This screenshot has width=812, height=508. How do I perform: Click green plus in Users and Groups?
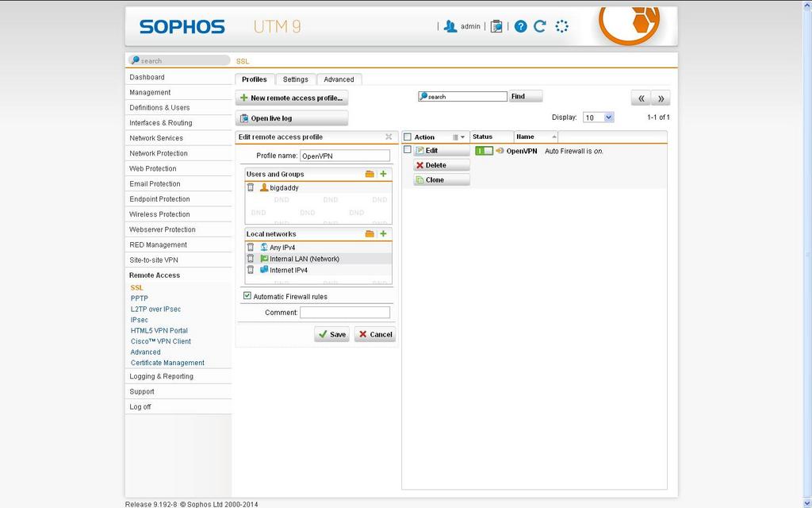[x=383, y=174]
